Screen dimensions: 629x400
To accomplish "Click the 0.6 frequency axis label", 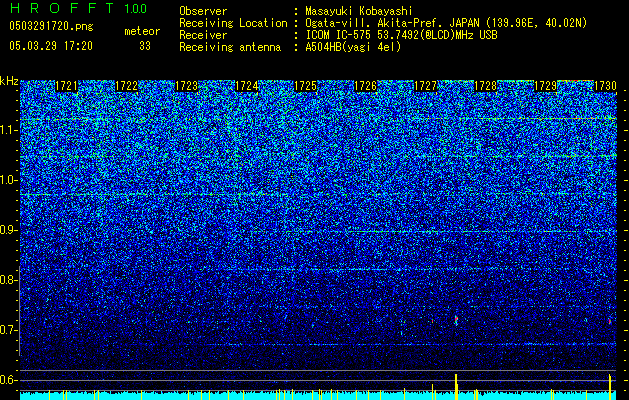I will (9, 380).
